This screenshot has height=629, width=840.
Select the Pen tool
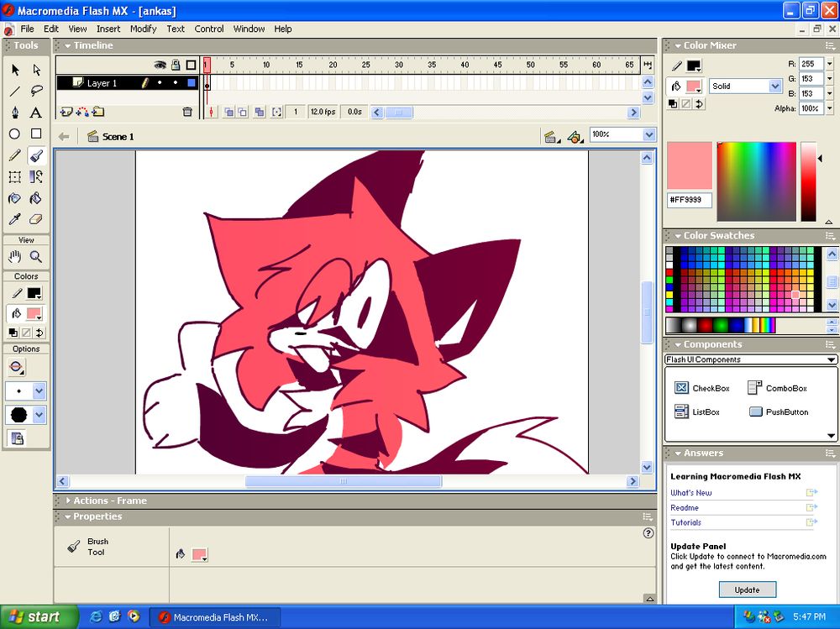click(15, 113)
